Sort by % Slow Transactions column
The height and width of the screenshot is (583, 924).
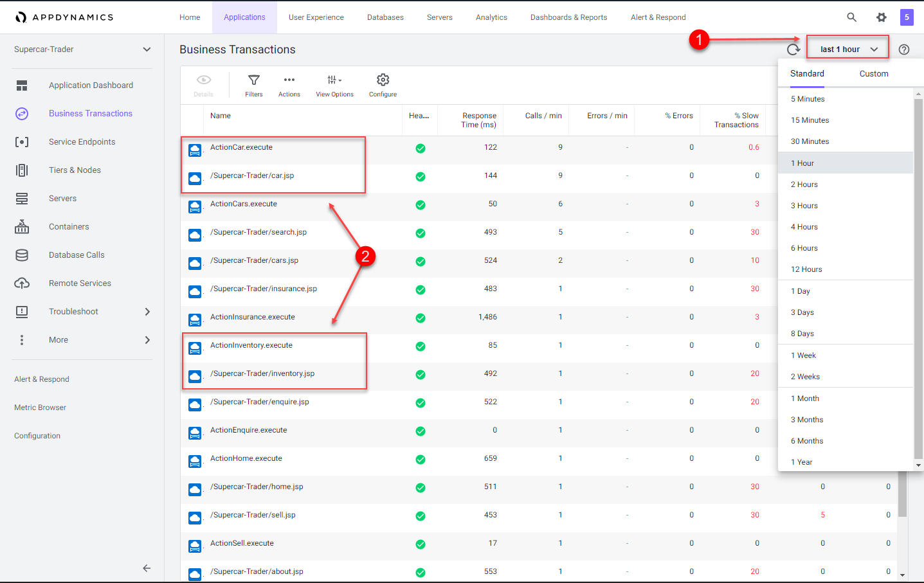[736, 120]
